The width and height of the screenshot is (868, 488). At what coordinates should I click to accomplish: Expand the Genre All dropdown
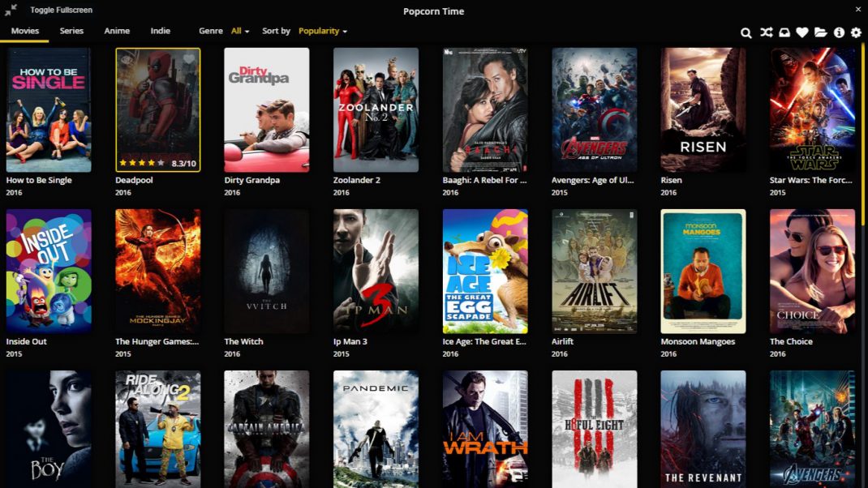point(239,31)
